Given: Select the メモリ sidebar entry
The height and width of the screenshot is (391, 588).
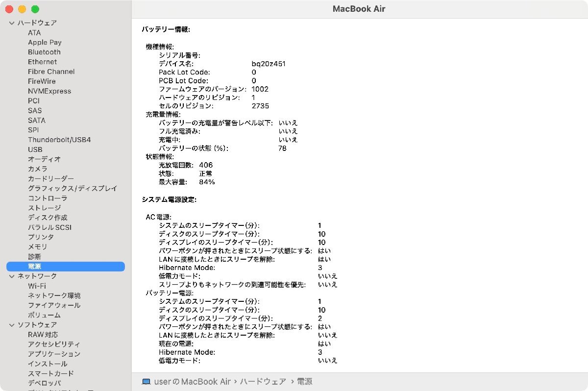Looking at the screenshot, I should pyautogui.click(x=38, y=247).
